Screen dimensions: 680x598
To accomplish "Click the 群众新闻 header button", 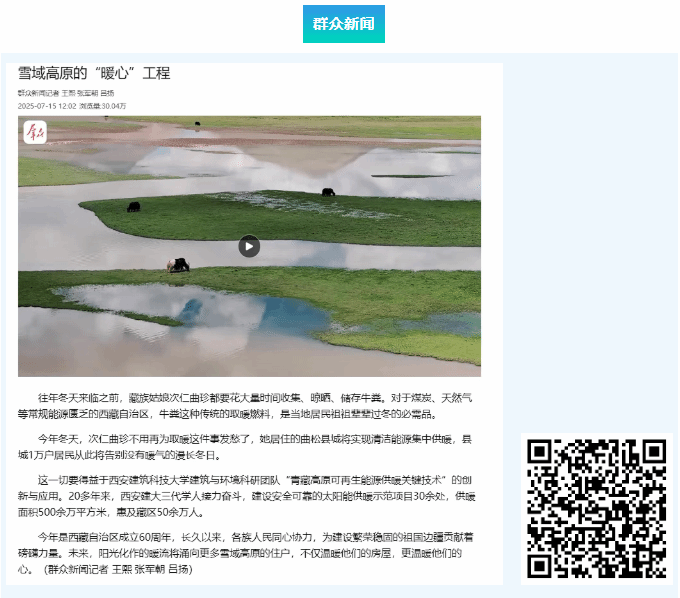I will pyautogui.click(x=343, y=24).
